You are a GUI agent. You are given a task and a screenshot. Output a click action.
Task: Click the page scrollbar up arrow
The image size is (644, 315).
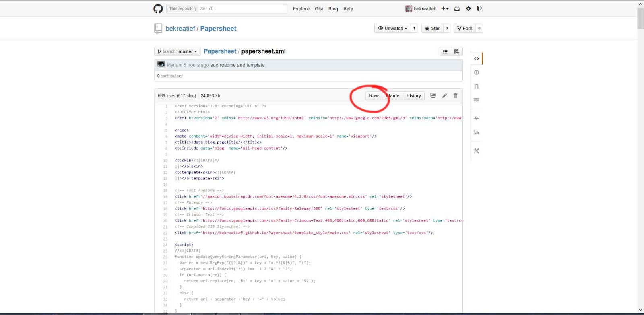(640, 4)
